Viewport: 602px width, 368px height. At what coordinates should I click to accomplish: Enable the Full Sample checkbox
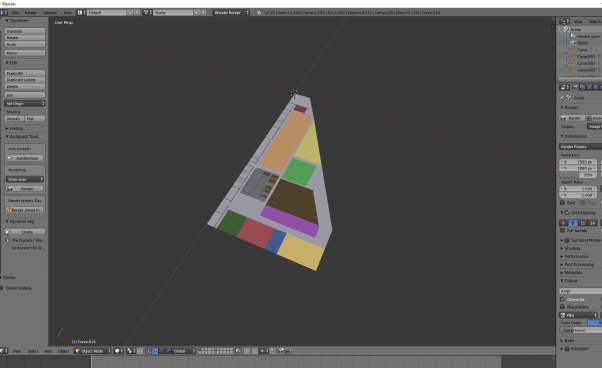(x=562, y=230)
